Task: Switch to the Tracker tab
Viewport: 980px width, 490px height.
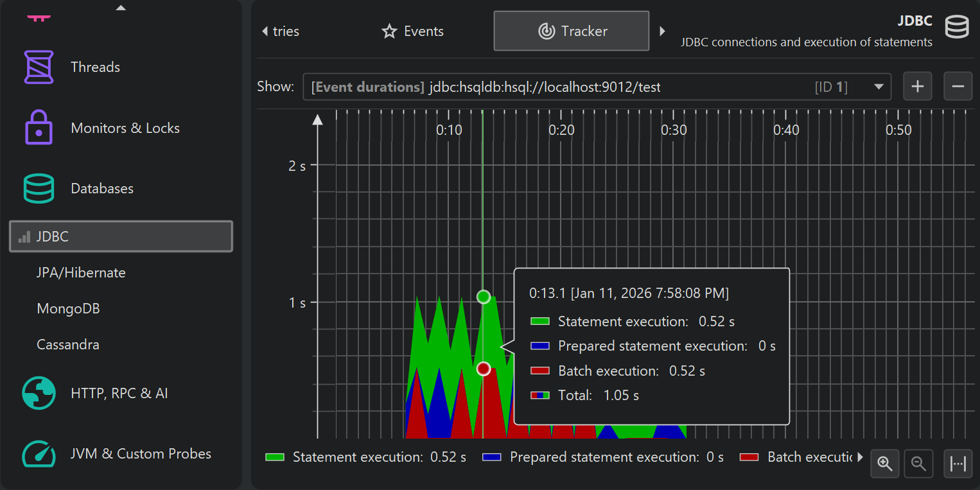Action: pyautogui.click(x=571, y=31)
